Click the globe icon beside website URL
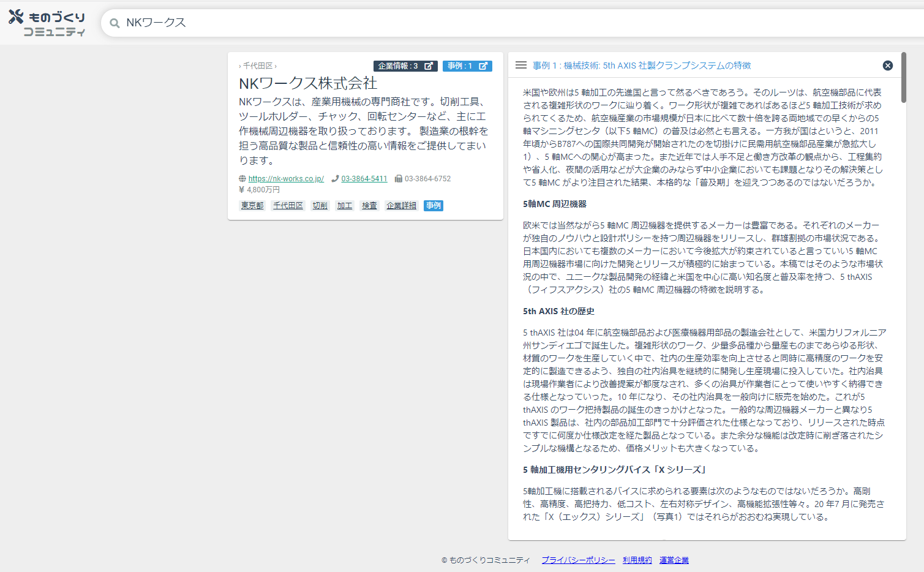The height and width of the screenshot is (572, 924). (x=242, y=179)
